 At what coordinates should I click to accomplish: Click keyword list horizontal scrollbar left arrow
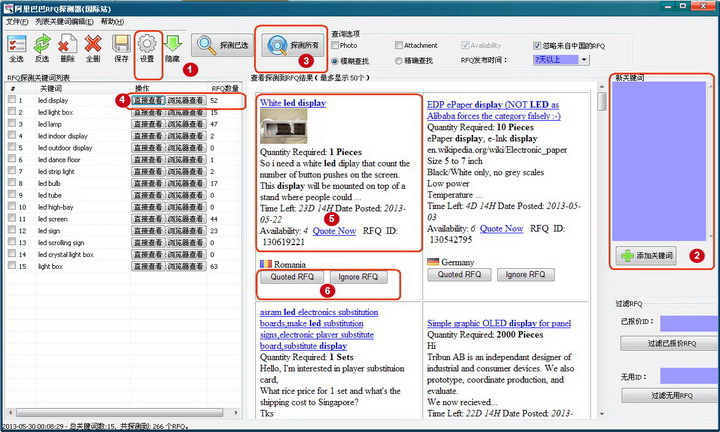[x=11, y=412]
